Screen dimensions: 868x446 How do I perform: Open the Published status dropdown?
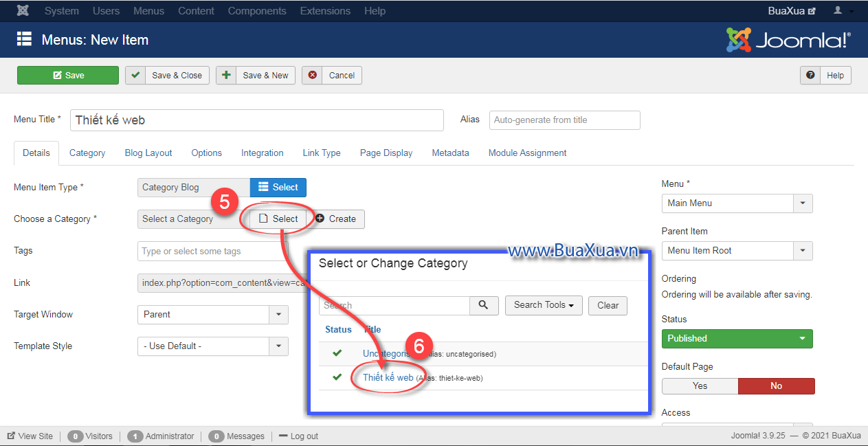click(737, 339)
